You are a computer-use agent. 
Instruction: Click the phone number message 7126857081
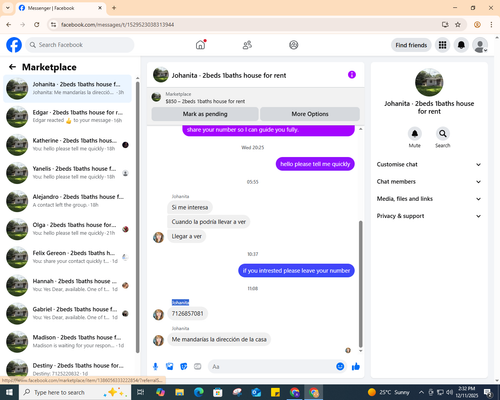[187, 313]
